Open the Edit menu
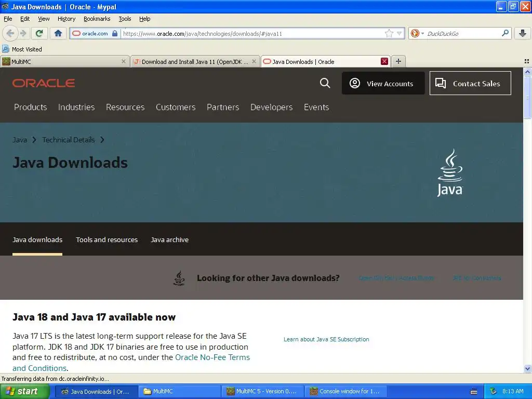This screenshot has width=532, height=399. (25, 19)
